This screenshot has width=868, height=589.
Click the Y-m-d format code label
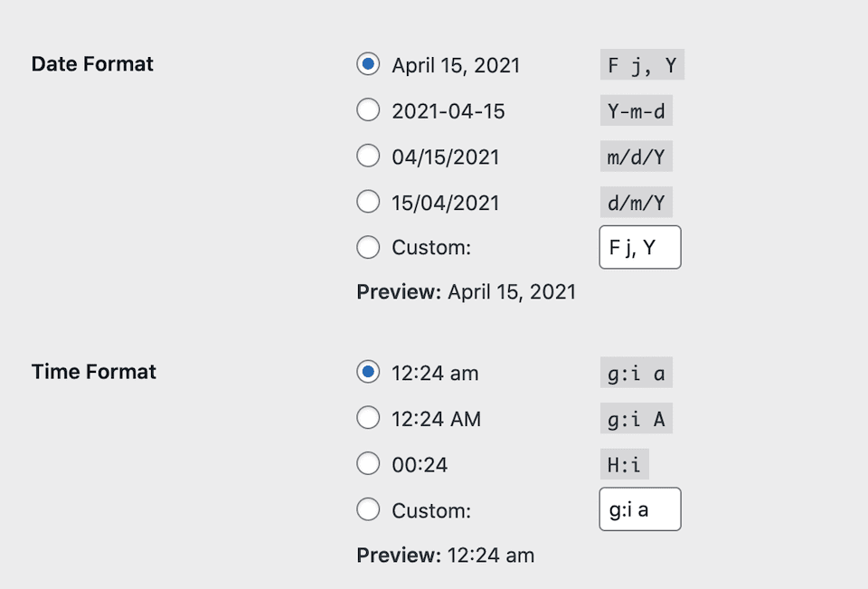click(637, 109)
